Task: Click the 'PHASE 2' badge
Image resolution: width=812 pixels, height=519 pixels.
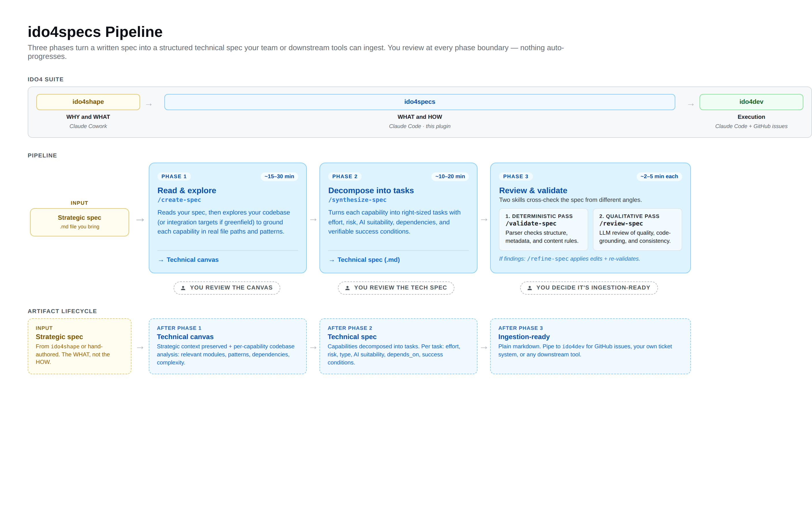Action: click(x=345, y=176)
